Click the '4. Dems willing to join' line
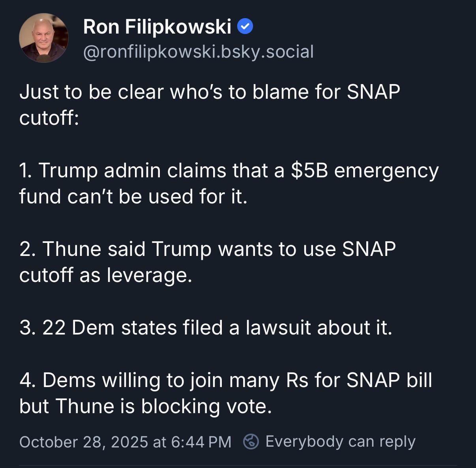476x468 pixels. [225, 380]
